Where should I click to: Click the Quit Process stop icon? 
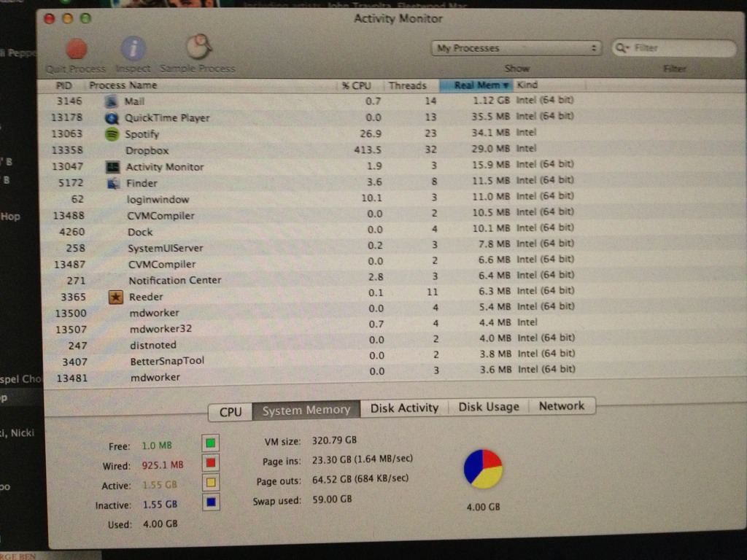(76, 49)
